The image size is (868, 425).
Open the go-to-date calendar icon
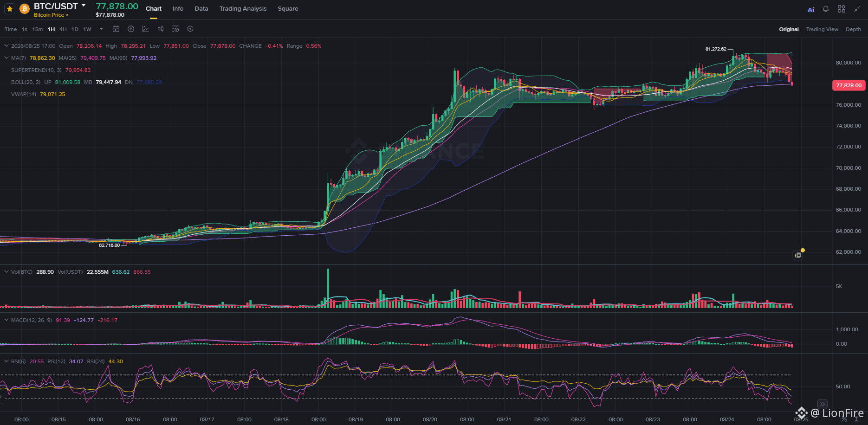coord(116,29)
